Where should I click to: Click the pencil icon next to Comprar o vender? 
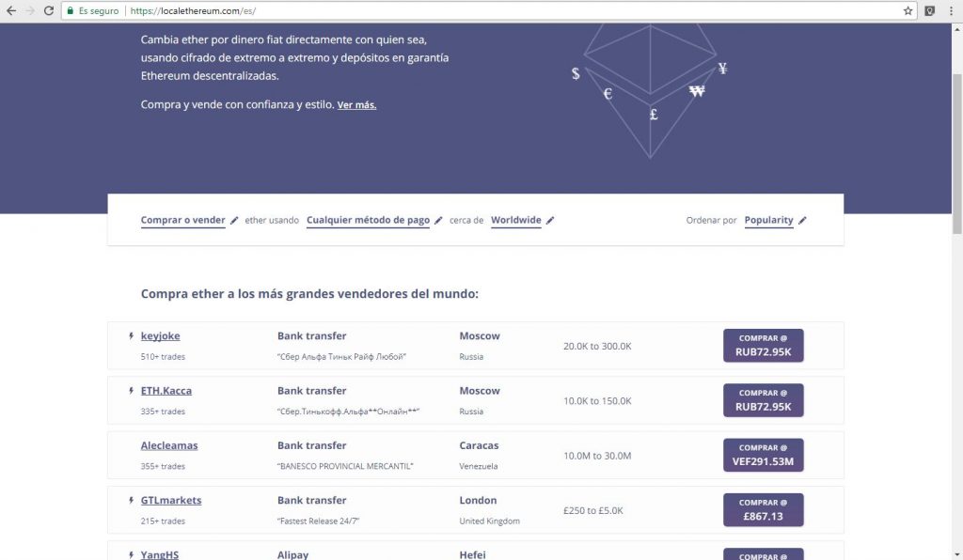pyautogui.click(x=234, y=220)
